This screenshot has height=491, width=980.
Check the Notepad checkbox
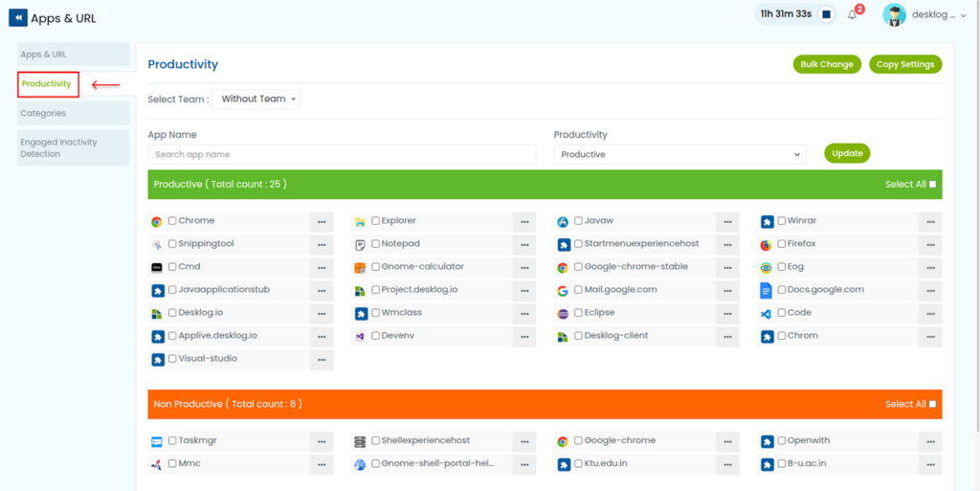375,244
